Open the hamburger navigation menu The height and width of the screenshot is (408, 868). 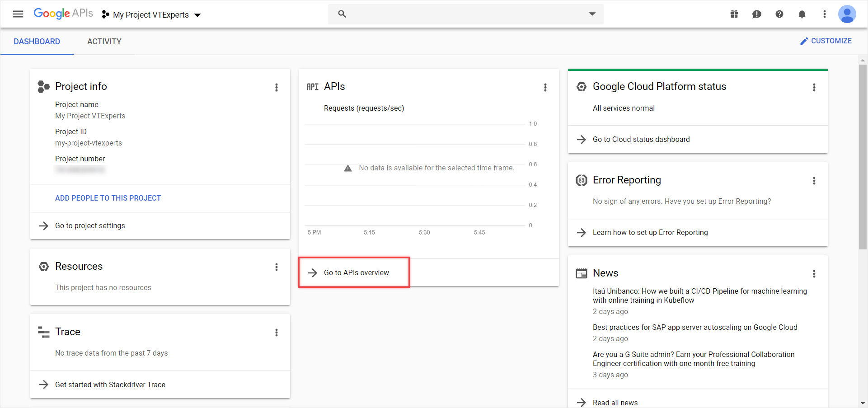[18, 14]
